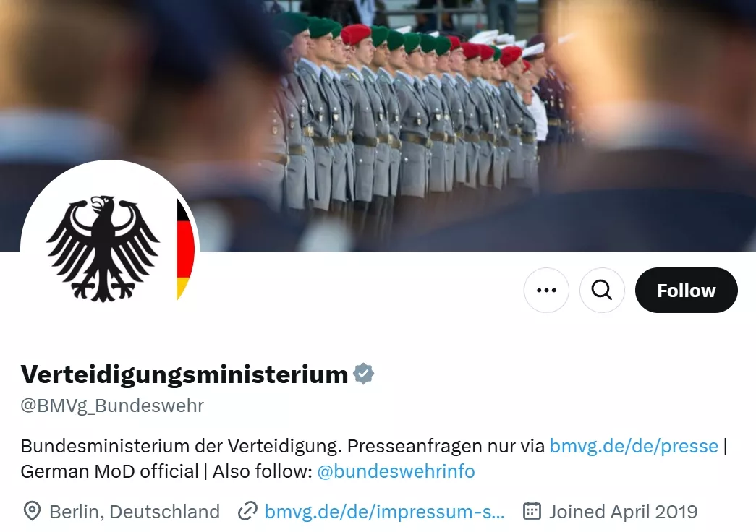Image resolution: width=756 pixels, height=532 pixels.
Task: Click the German MoD official bio text
Action: [x=109, y=471]
